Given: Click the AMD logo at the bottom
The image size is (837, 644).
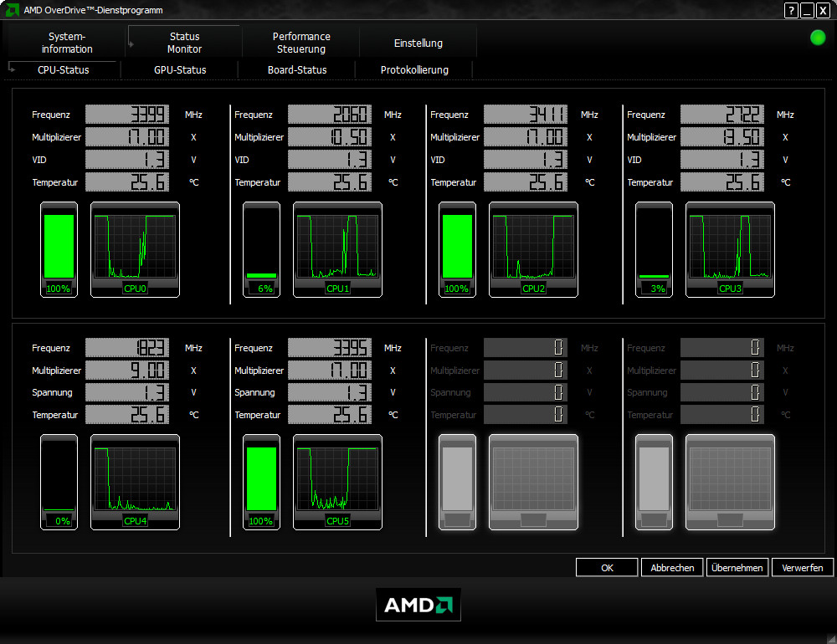Looking at the screenshot, I should [418, 605].
